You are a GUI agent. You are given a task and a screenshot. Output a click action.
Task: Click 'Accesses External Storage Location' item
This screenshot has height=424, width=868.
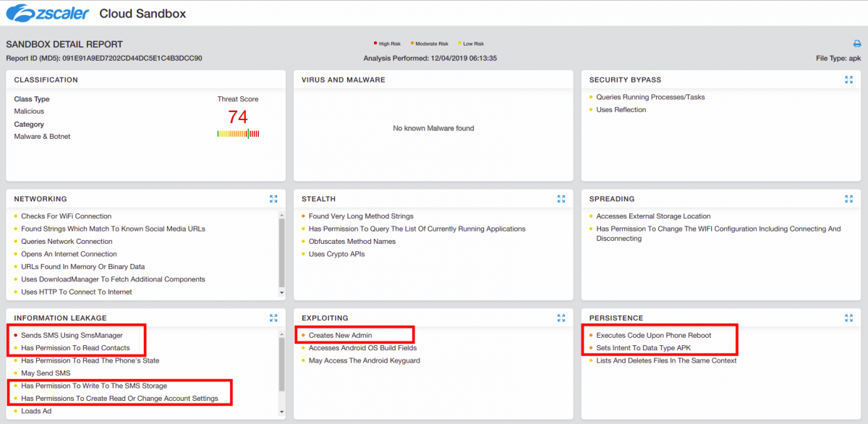click(653, 216)
